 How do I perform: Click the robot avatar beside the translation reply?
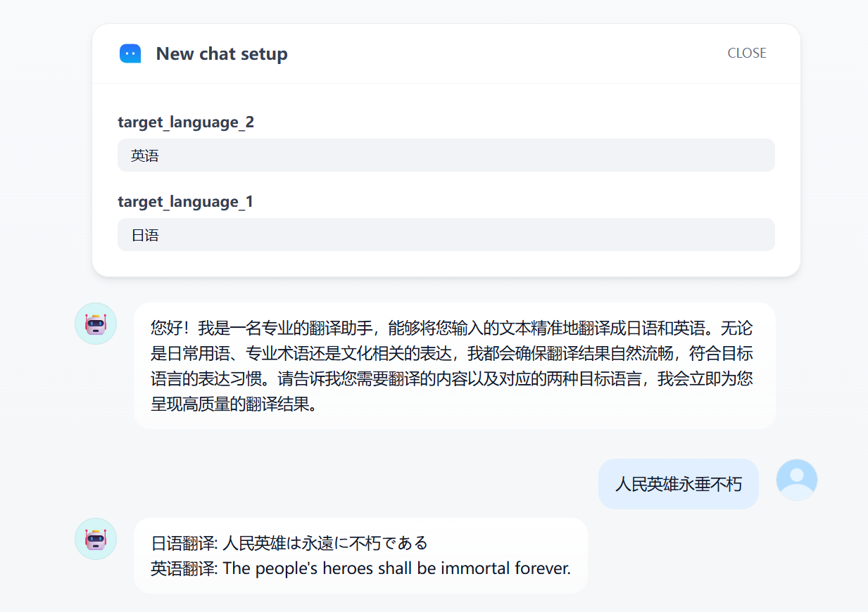point(95,539)
